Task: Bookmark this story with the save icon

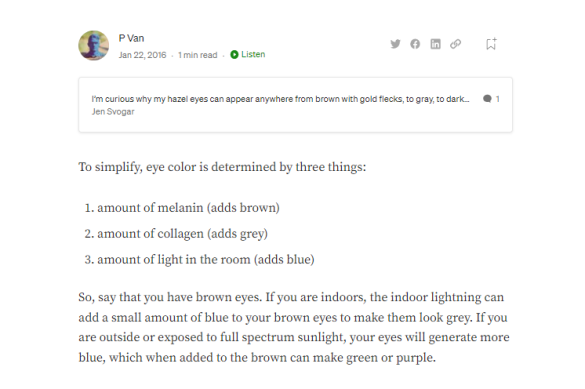Action: coord(491,44)
